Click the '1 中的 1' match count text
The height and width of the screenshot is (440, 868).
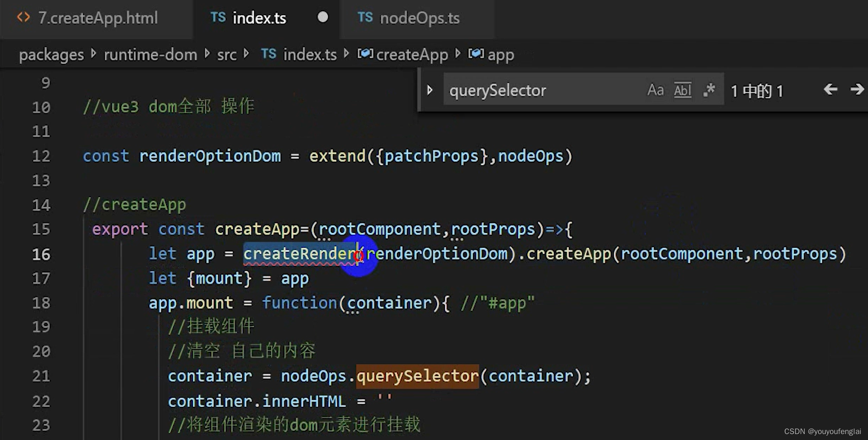point(757,91)
